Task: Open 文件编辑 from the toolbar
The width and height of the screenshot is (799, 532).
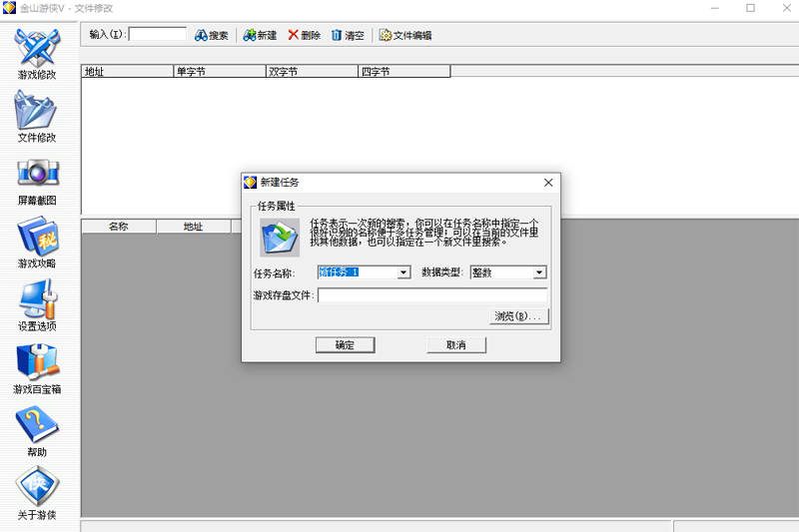Action: coord(405,35)
